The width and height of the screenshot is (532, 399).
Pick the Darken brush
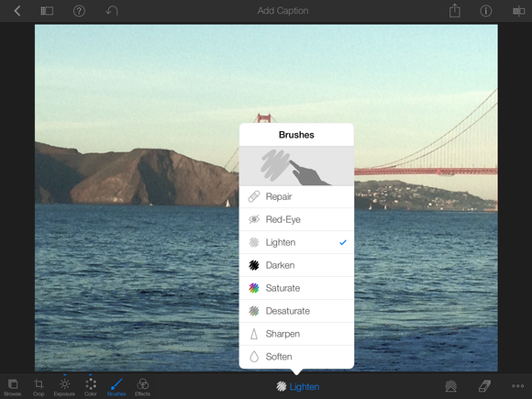pyautogui.click(x=296, y=265)
